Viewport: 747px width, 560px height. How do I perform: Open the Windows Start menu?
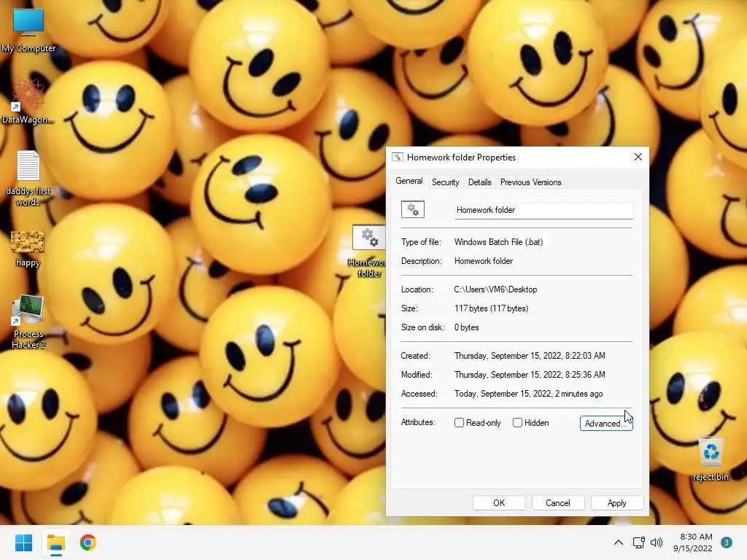23,542
